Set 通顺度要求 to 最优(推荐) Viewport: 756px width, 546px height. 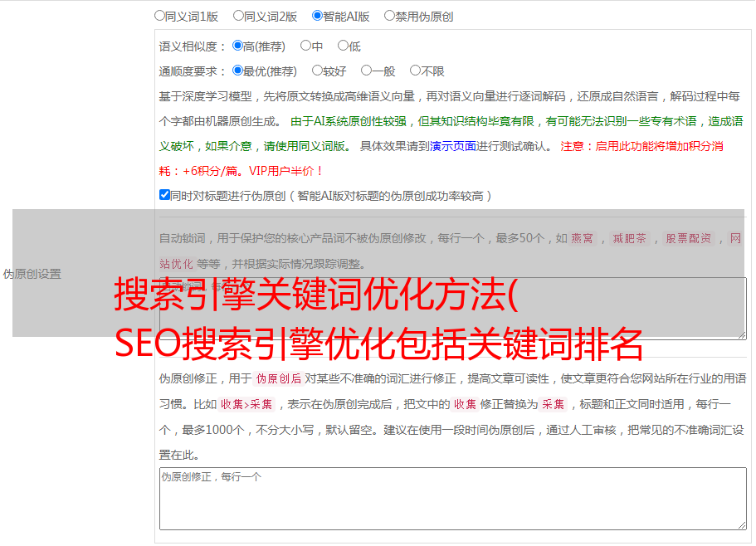tap(237, 71)
